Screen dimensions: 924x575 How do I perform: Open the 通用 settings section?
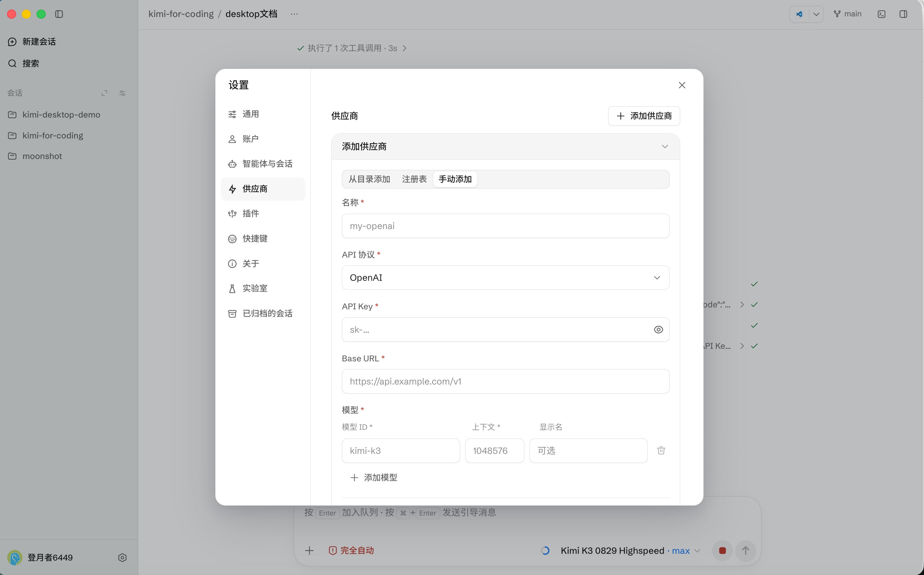pos(263,114)
